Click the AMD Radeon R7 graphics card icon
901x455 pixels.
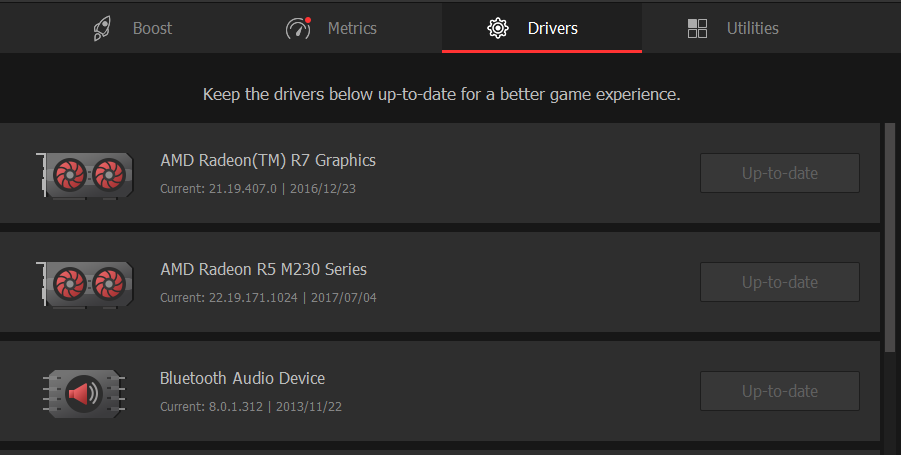pos(84,173)
